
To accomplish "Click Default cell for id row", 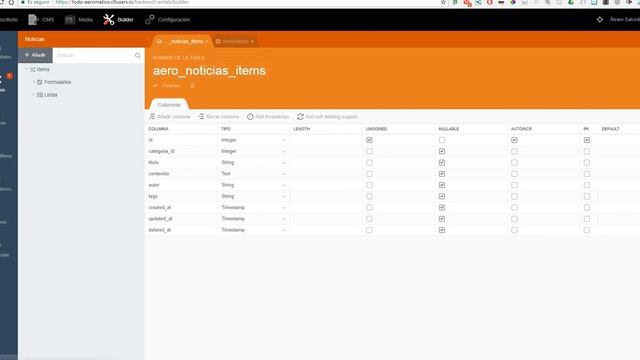I will (619, 140).
